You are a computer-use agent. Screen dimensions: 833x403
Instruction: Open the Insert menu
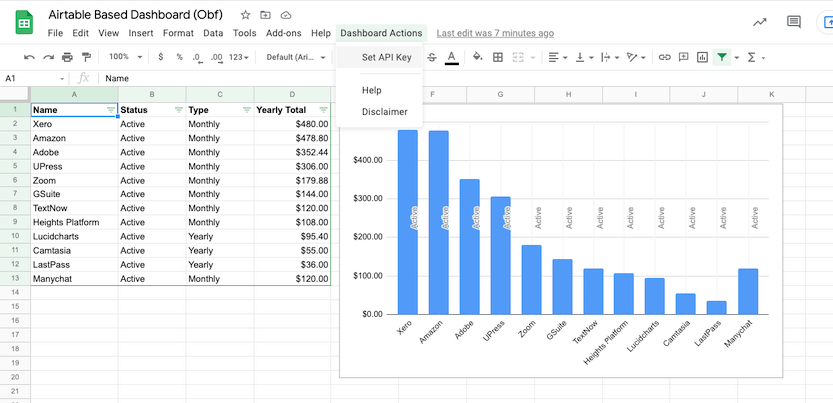point(141,33)
